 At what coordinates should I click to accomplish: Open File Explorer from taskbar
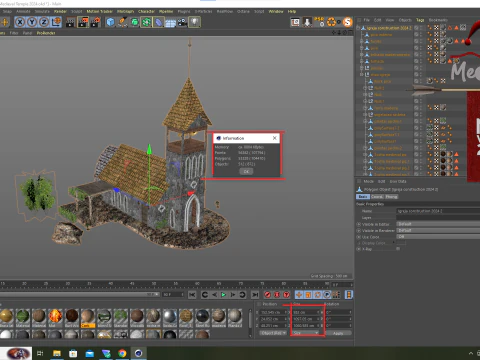(x=57, y=353)
